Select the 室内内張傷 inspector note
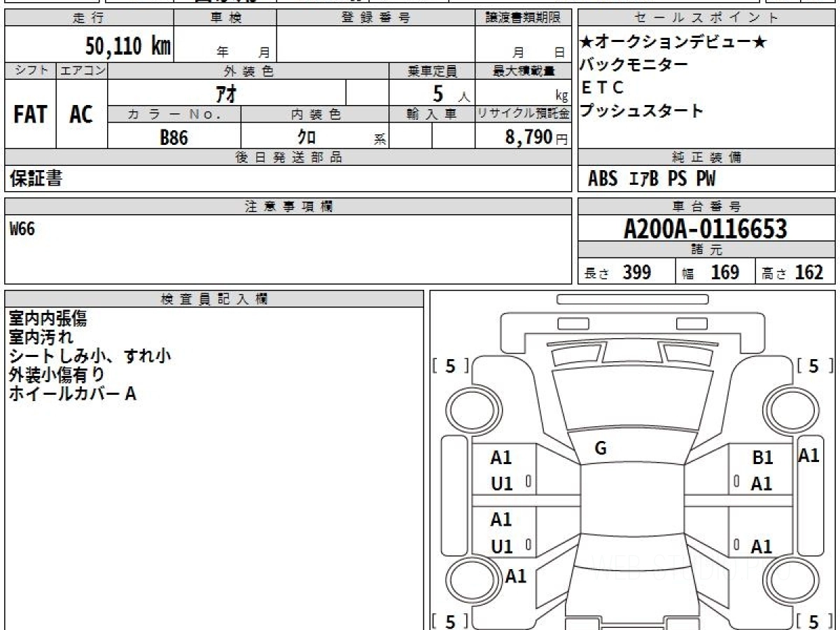 pyautogui.click(x=48, y=318)
